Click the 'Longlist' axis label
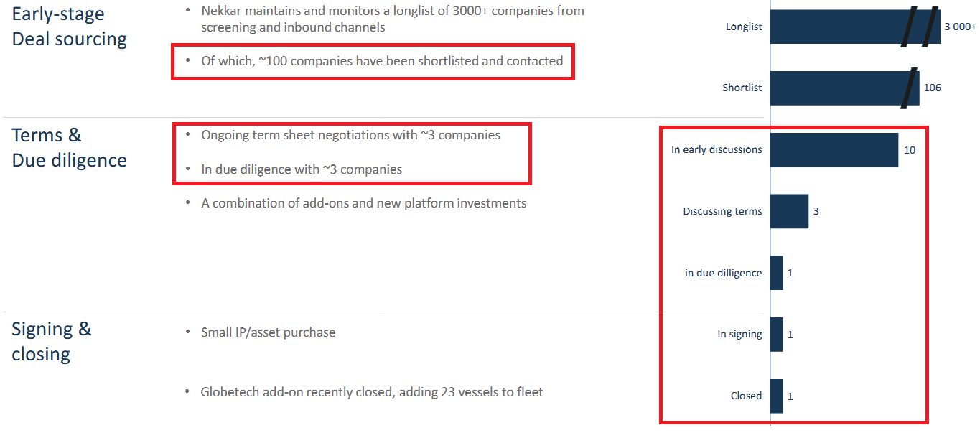 point(744,27)
